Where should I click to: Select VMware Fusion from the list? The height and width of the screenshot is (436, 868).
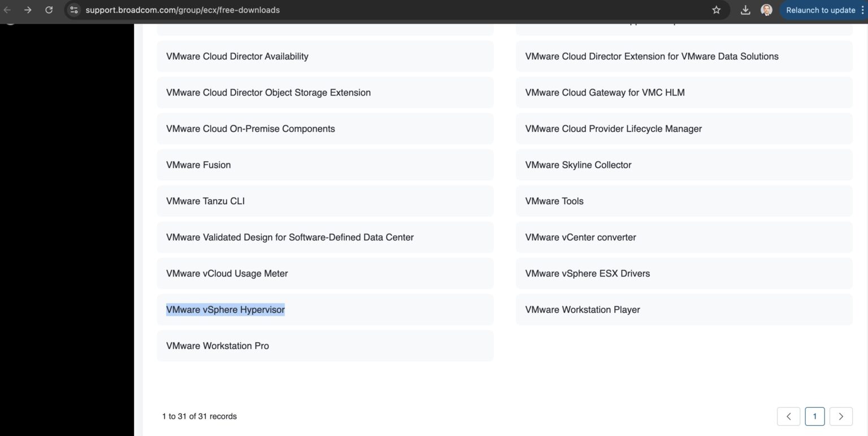pos(198,165)
